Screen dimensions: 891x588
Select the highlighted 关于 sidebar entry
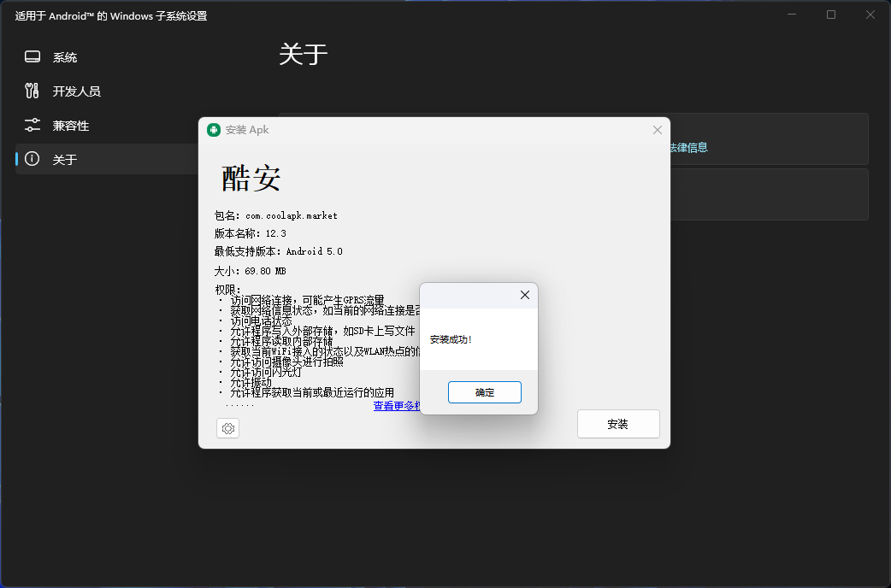click(64, 159)
